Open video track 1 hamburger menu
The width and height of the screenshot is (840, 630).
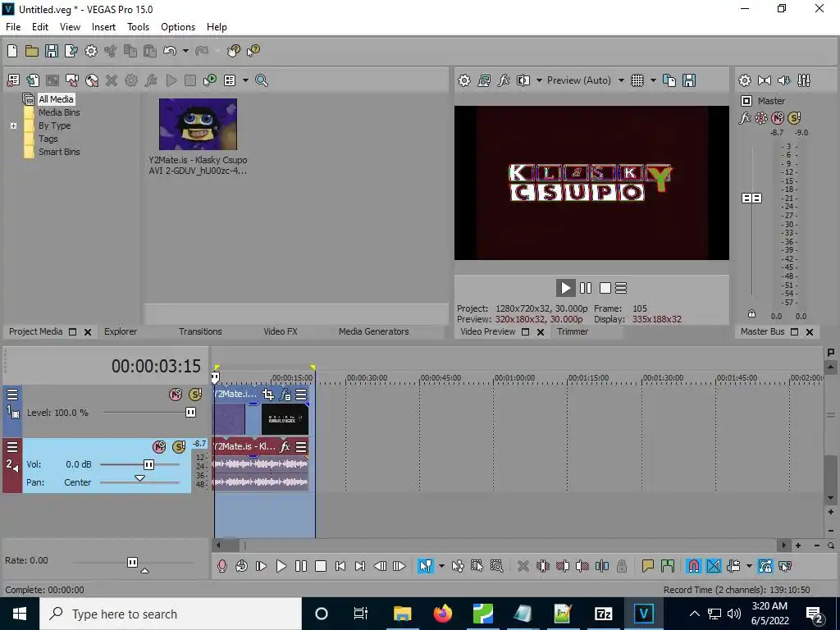coord(12,395)
